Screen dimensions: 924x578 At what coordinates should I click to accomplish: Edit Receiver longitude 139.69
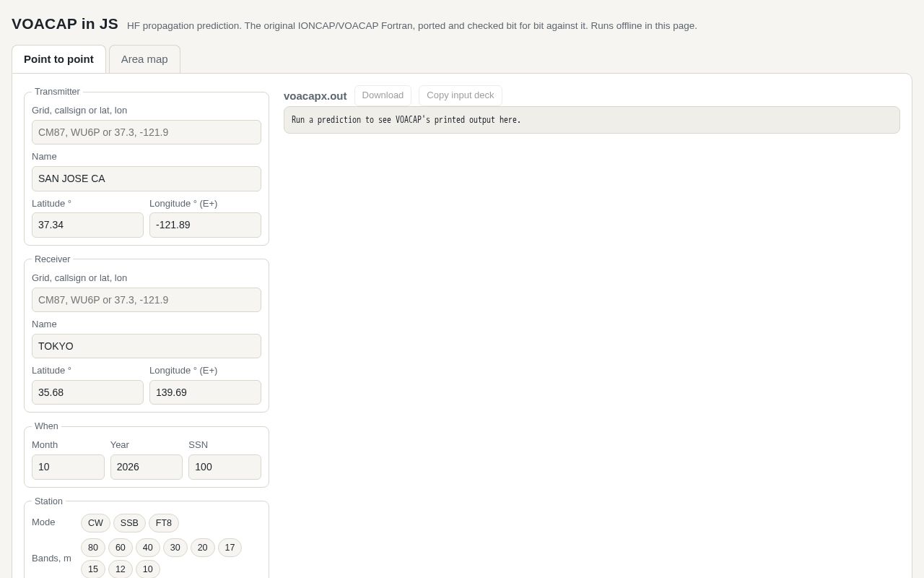pos(205,392)
